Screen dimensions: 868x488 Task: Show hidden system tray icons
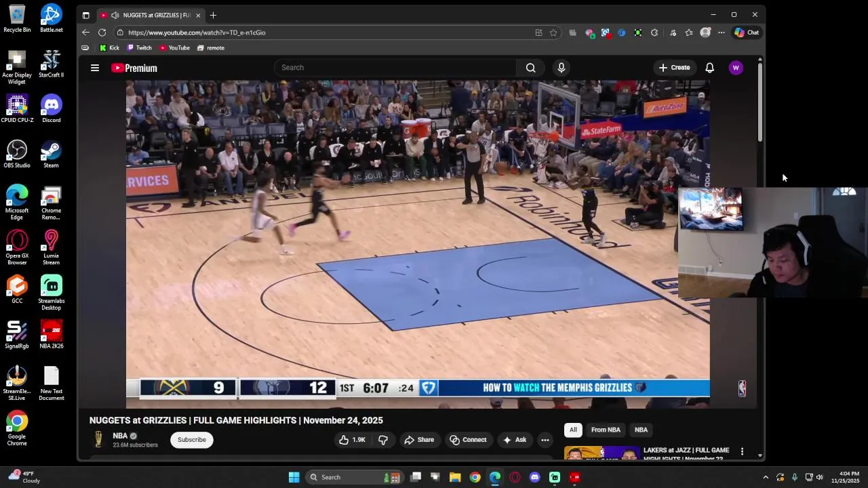click(x=766, y=477)
